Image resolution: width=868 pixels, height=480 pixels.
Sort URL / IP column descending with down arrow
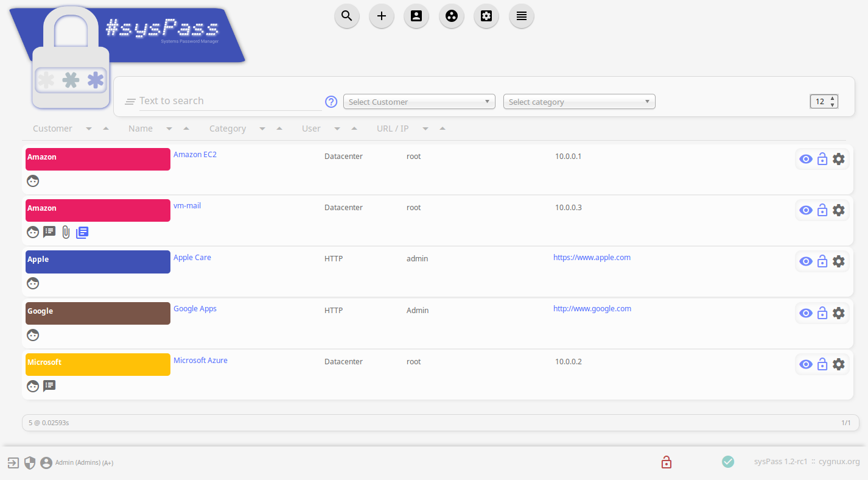pos(425,129)
